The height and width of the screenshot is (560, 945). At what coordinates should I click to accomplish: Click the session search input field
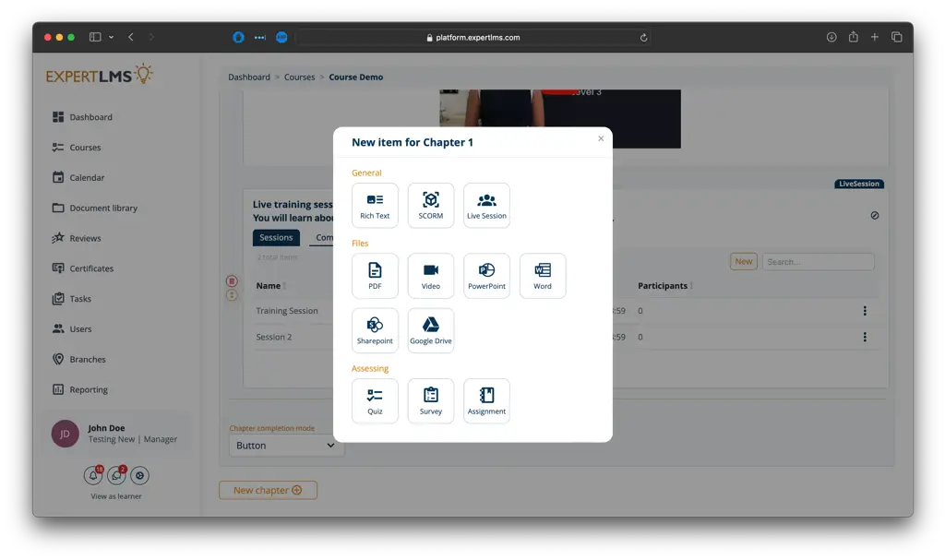click(x=818, y=262)
